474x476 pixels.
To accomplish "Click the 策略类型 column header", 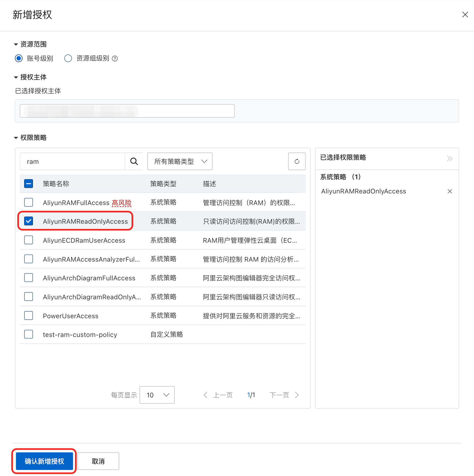I will [x=163, y=184].
